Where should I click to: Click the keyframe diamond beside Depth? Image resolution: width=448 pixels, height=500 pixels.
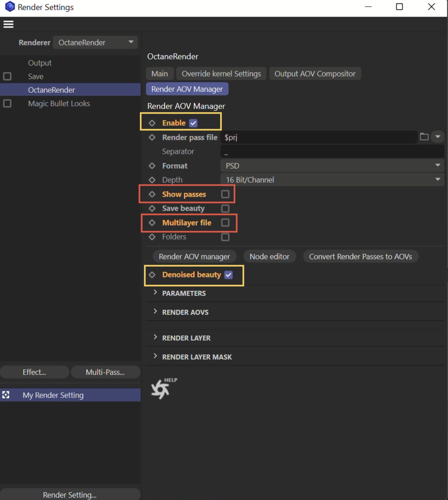click(152, 180)
